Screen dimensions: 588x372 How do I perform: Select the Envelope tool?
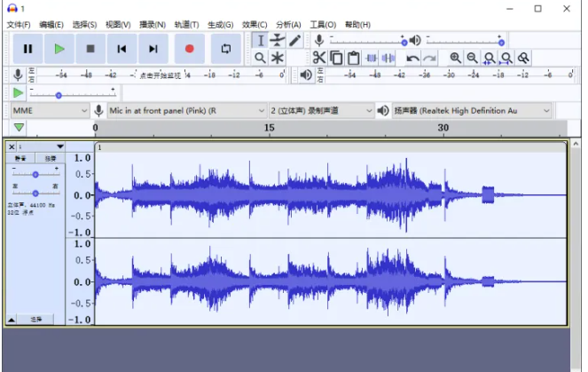coord(278,41)
